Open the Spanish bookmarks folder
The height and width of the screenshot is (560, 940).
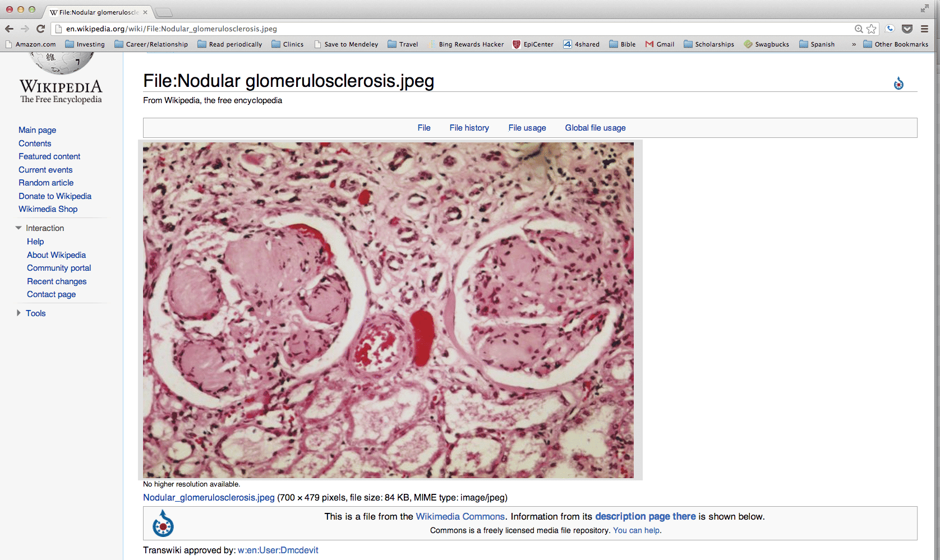point(817,44)
